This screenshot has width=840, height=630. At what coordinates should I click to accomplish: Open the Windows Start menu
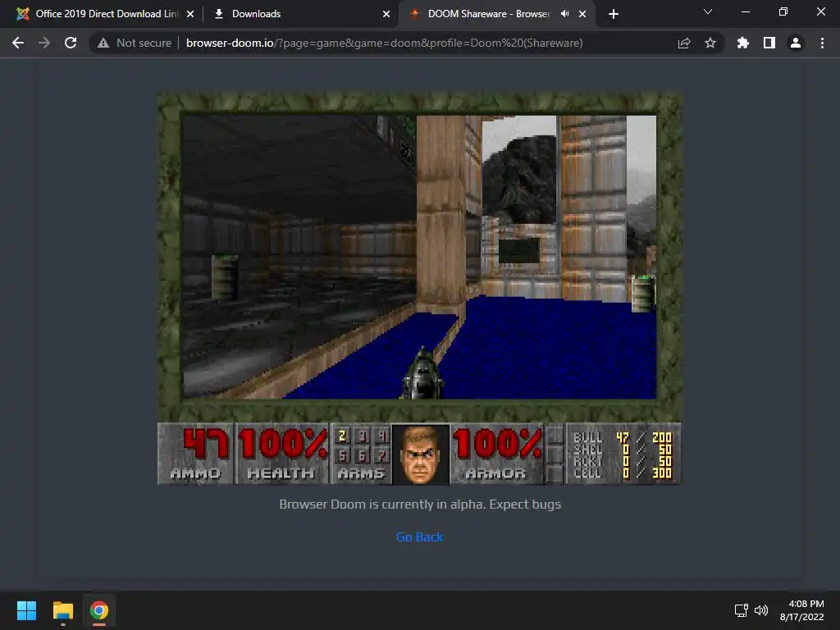26,610
